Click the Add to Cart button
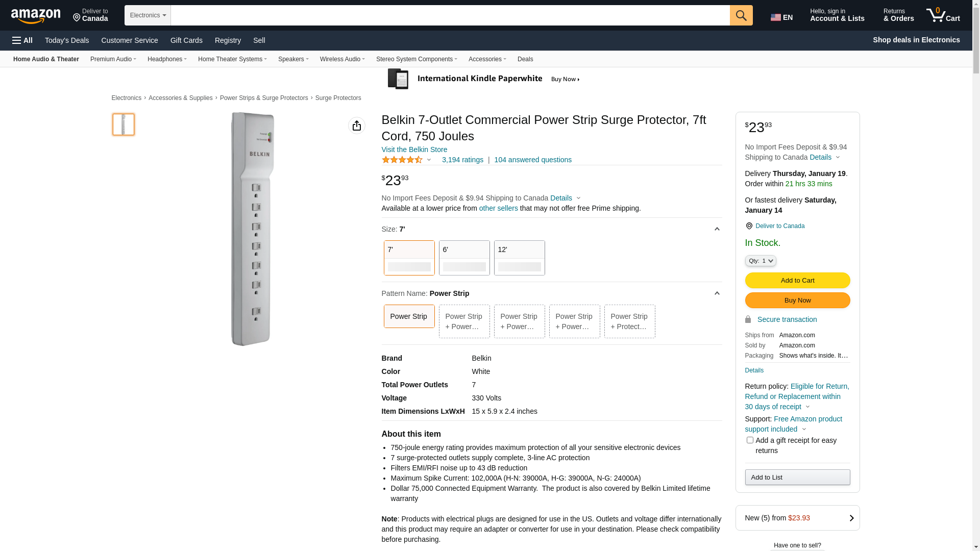Viewport: 980px width, 551px height. (797, 280)
